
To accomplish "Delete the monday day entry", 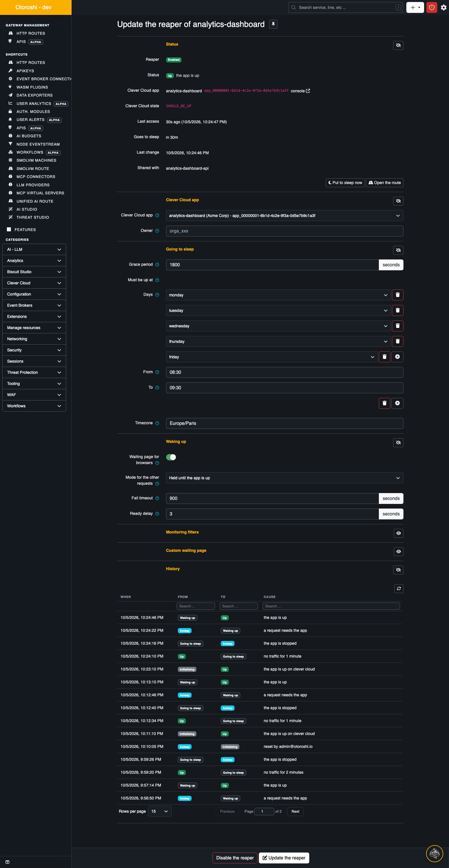I will 397,295.
